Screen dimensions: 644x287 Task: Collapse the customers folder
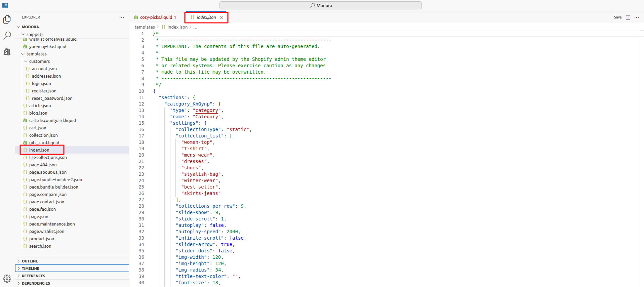pyautogui.click(x=72, y=61)
